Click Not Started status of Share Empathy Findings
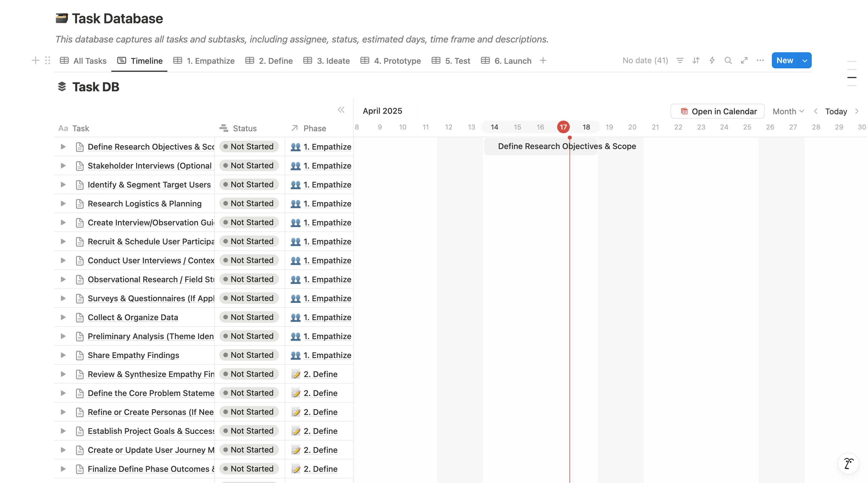The height and width of the screenshot is (483, 868). (249, 355)
